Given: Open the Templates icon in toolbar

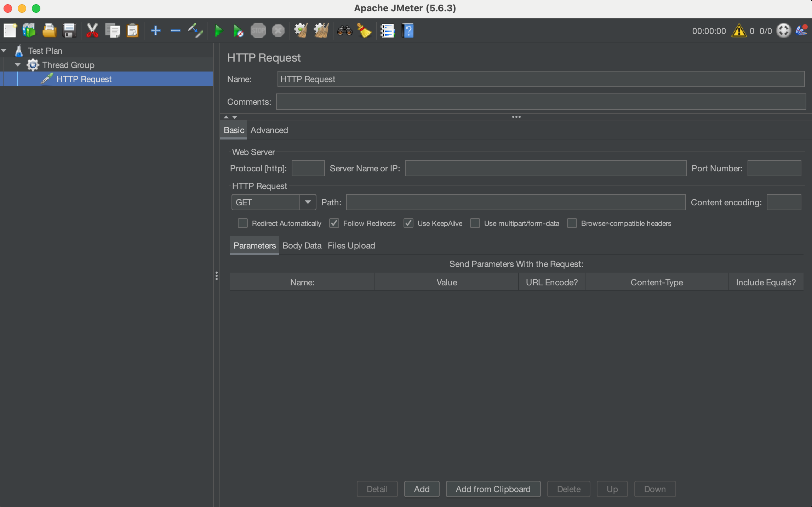Looking at the screenshot, I should [x=29, y=31].
